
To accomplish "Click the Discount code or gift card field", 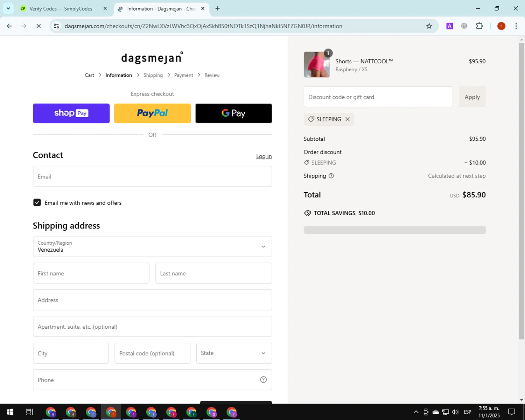I will point(378,97).
